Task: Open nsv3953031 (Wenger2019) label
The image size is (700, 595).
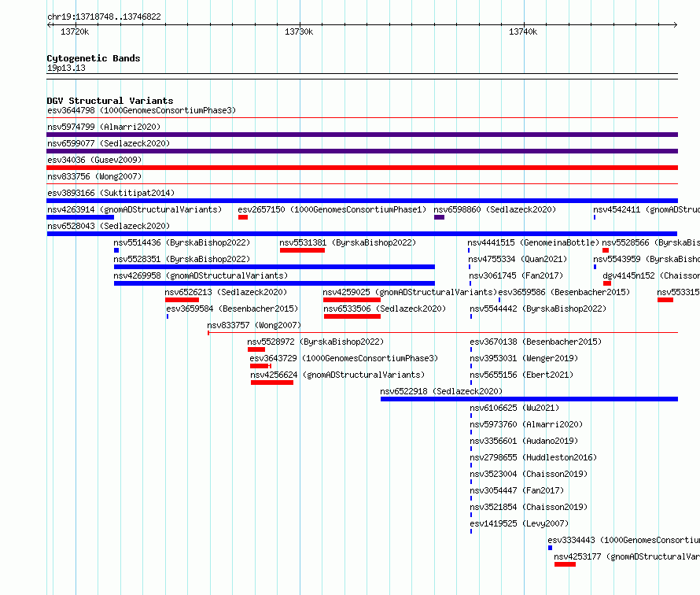Action: click(x=524, y=358)
